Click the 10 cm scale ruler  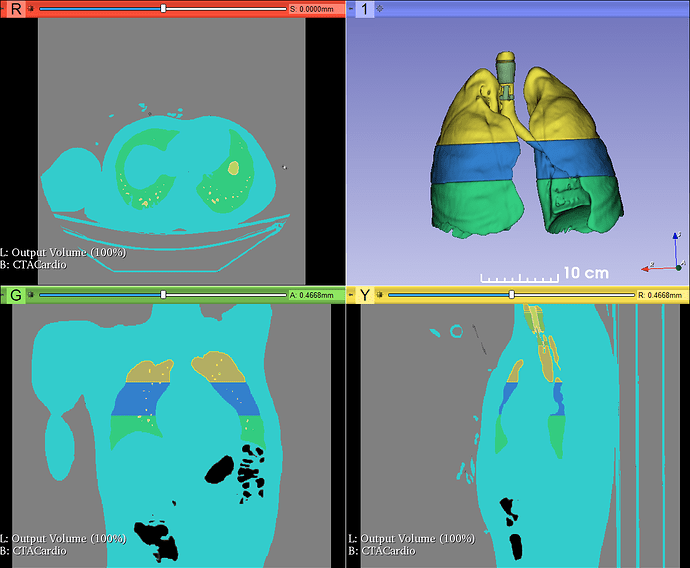tap(520, 275)
